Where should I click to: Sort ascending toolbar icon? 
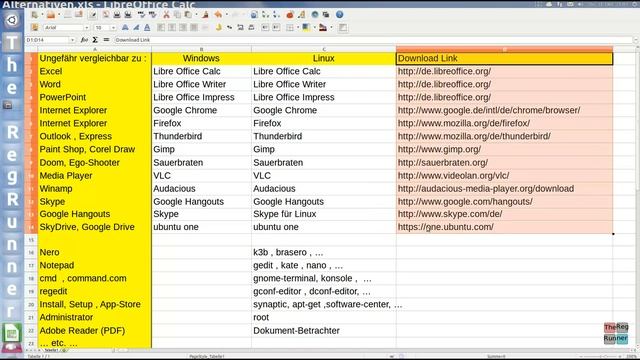pyautogui.click(x=265, y=15)
